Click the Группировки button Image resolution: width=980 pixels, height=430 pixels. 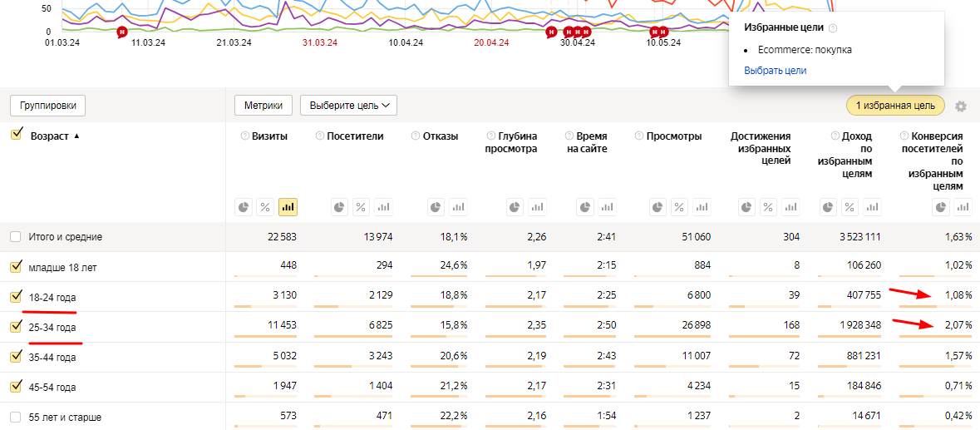coord(48,106)
